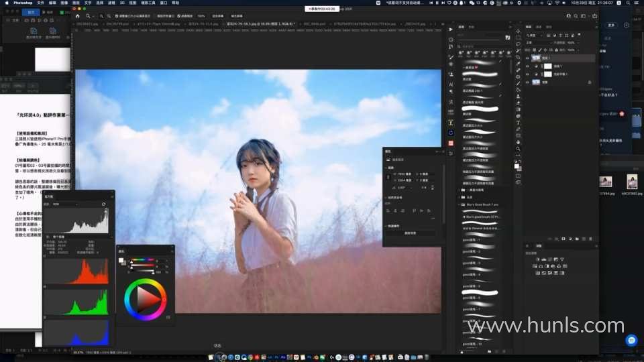Open the histogram channel dropdown
The height and width of the screenshot is (362, 644).
[x=66, y=204]
